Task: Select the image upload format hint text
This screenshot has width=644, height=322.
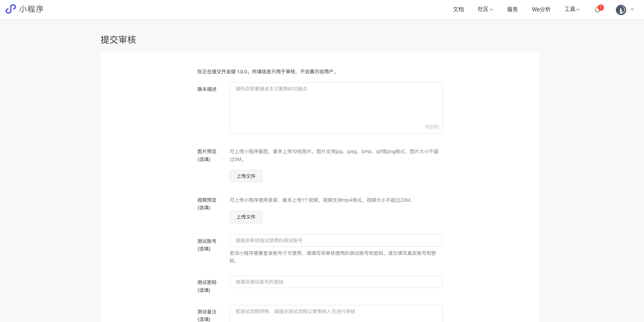Action: (x=334, y=155)
